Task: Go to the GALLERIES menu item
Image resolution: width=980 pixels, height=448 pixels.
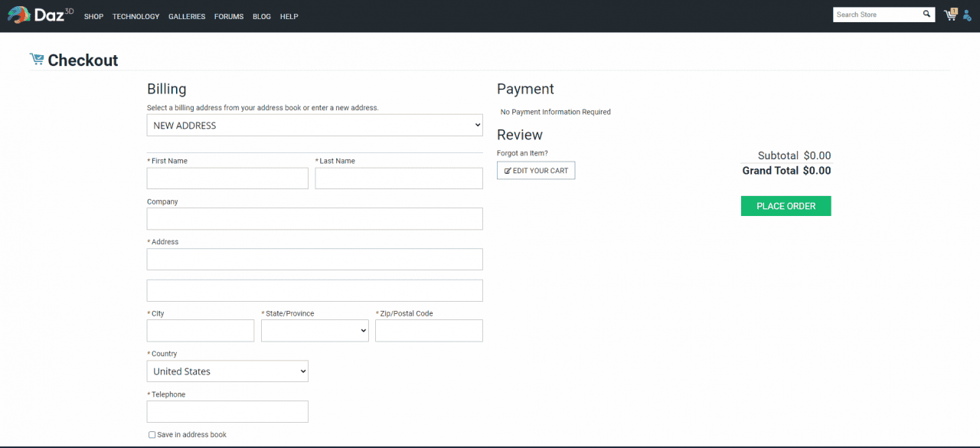Action: (x=187, y=17)
